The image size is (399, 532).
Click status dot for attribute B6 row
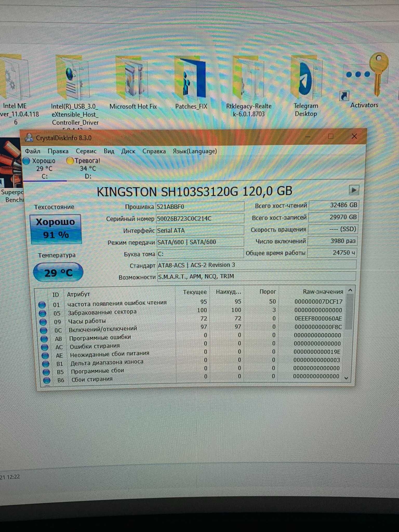(x=47, y=380)
